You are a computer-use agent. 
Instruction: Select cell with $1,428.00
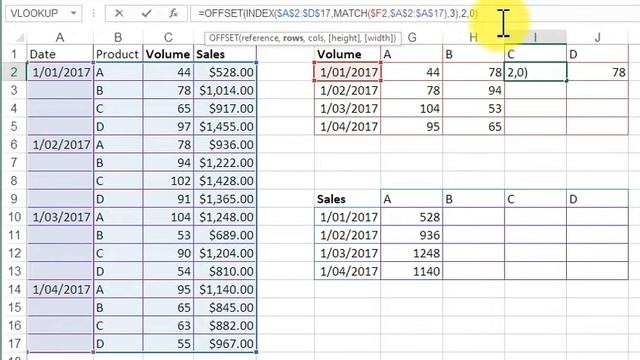tap(225, 181)
